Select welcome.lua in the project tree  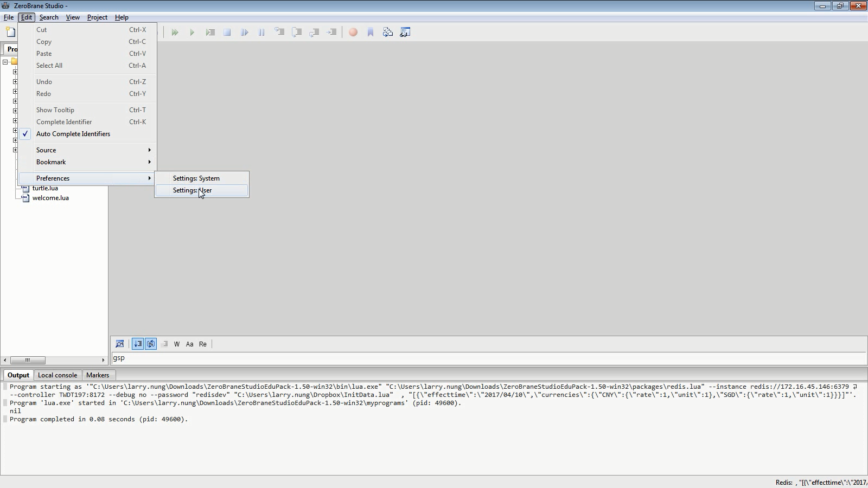click(50, 198)
